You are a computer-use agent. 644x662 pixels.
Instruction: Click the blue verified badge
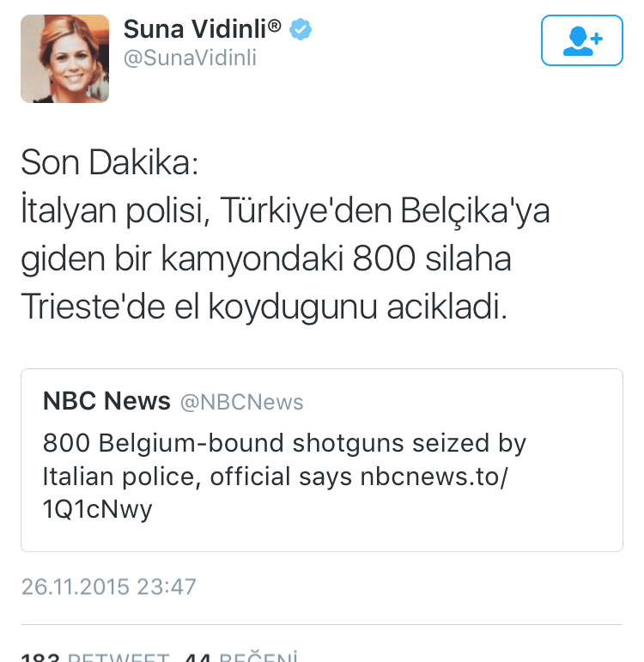300,30
